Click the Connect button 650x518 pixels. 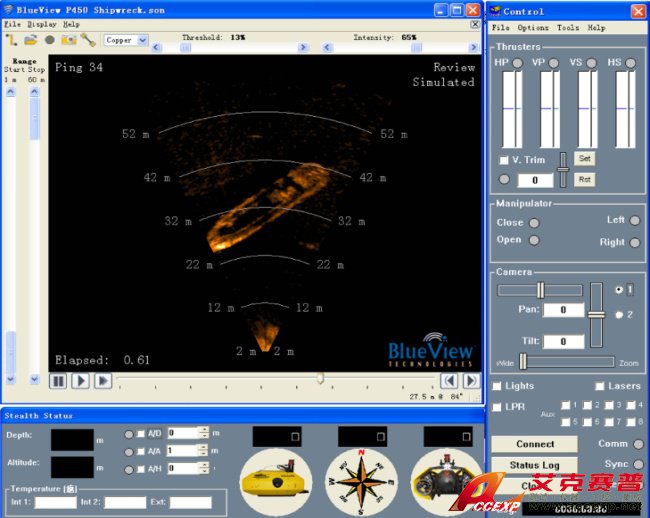[x=535, y=444]
